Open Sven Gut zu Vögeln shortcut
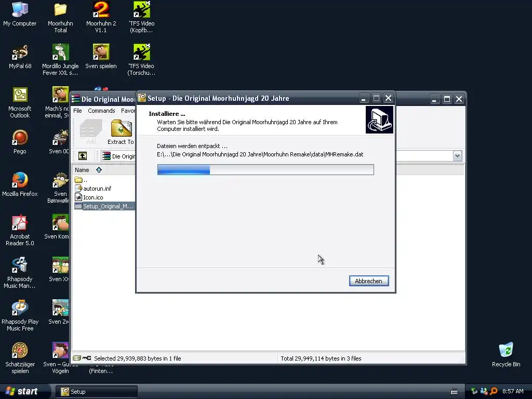The height and width of the screenshot is (399, 532). pyautogui.click(x=60, y=358)
